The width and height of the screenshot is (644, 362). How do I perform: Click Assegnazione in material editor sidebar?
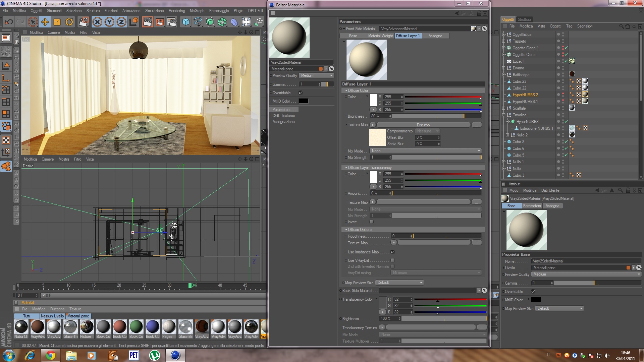point(283,122)
